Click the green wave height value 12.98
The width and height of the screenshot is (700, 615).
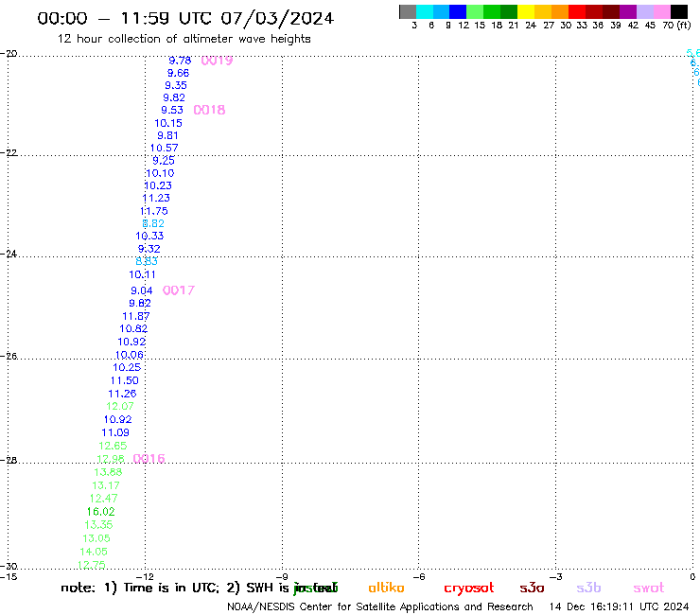[111, 459]
